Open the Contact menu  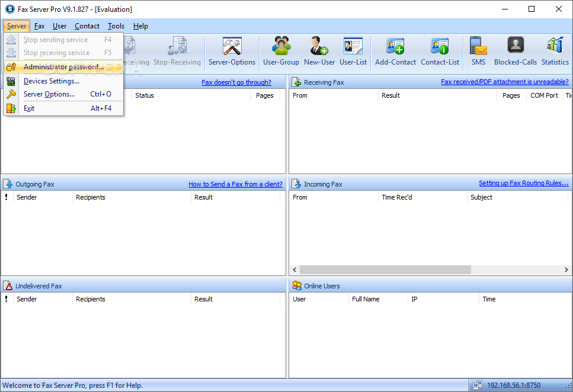pyautogui.click(x=87, y=26)
